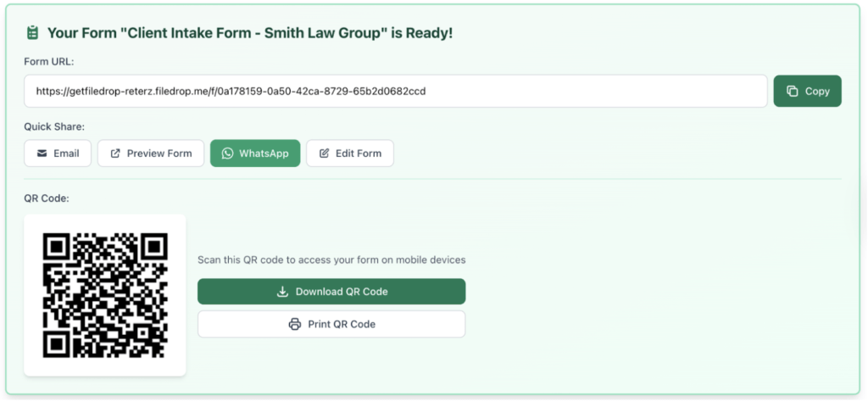This screenshot has width=868, height=402.
Task: Click the "Scan this QR code" instruction text
Action: [331, 260]
